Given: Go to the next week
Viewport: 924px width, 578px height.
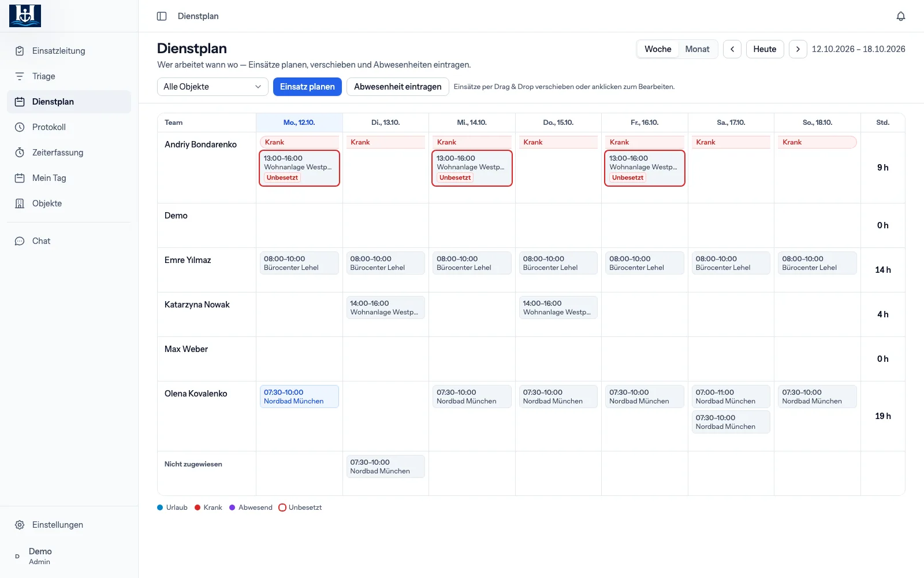Looking at the screenshot, I should click(x=798, y=49).
